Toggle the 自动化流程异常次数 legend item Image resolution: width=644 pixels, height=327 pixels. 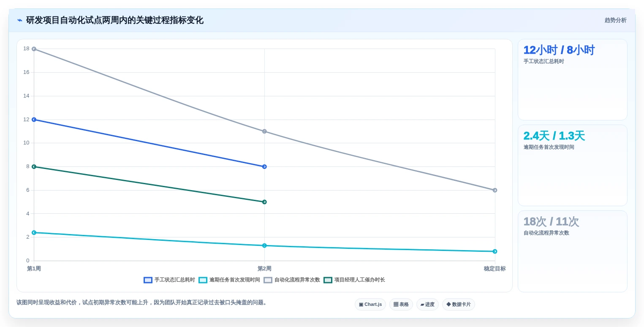(292, 280)
